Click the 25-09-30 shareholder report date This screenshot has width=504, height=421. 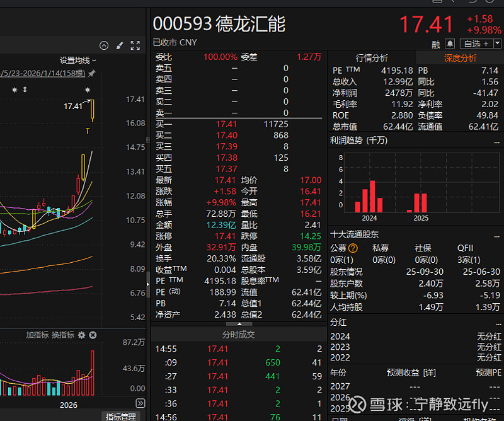(425, 272)
